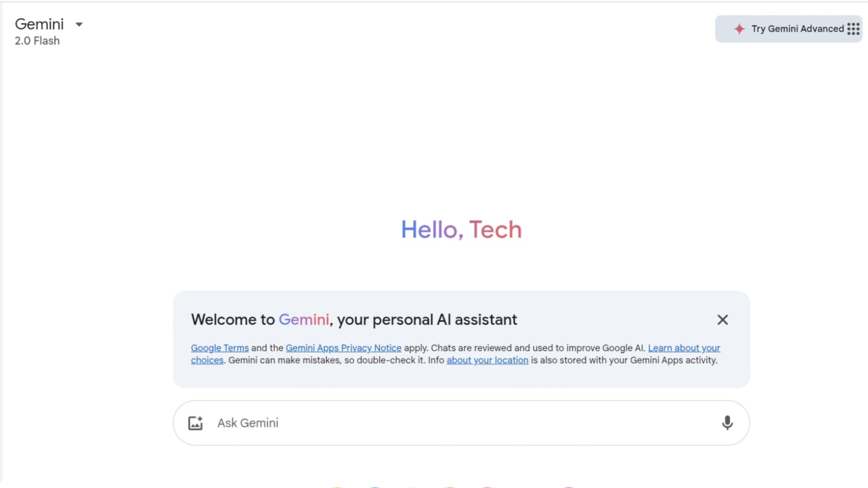Dismiss the welcome banner with the X
Screen dimensions: 868x488
point(723,320)
